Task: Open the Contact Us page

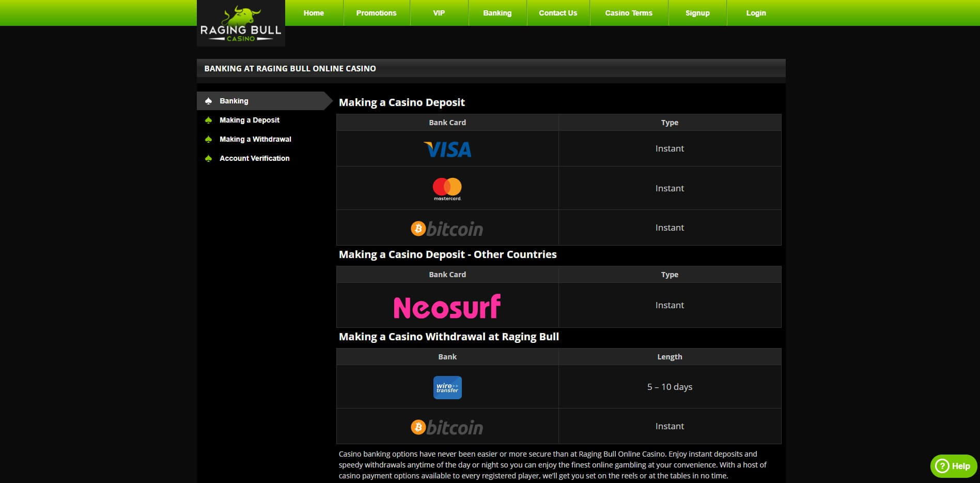Action: pos(558,13)
